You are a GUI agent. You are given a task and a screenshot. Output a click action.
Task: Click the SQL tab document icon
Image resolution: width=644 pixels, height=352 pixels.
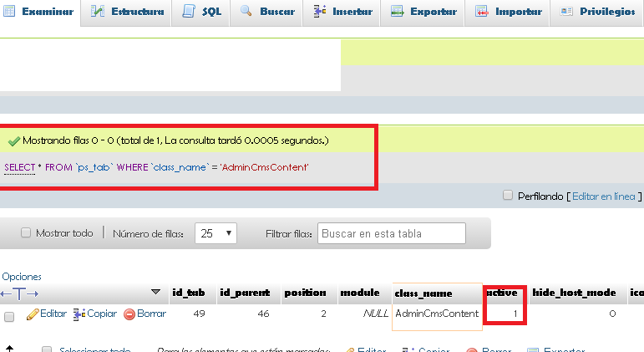click(189, 12)
